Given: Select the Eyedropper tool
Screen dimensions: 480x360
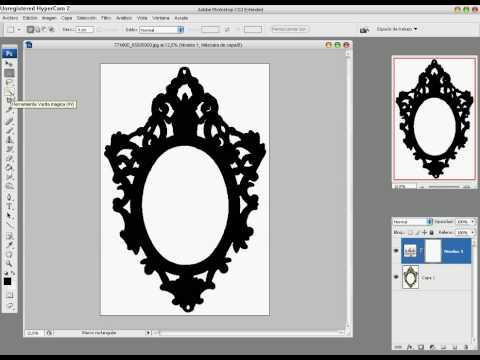Looking at the screenshot, I should tap(9, 246).
